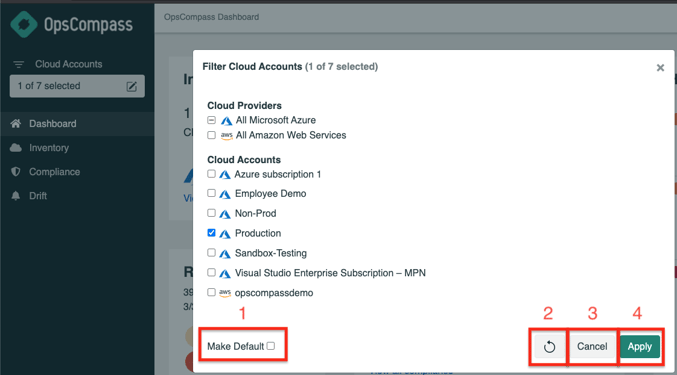Click the Azure icon beside Production

(225, 234)
